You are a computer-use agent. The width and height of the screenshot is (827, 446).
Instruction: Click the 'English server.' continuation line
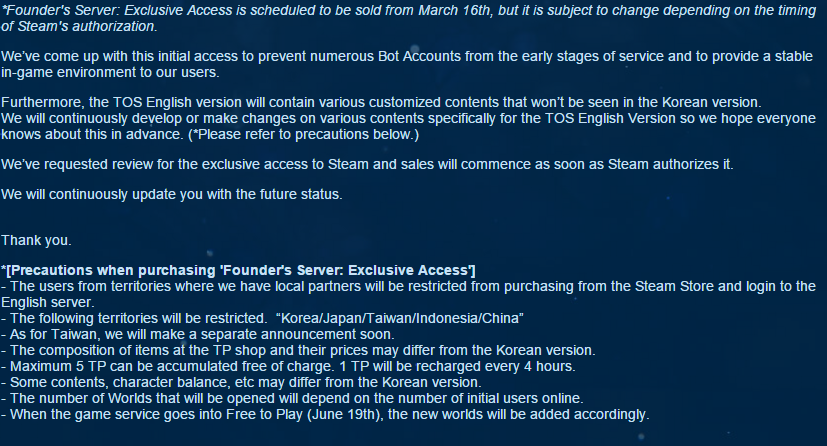(47, 302)
